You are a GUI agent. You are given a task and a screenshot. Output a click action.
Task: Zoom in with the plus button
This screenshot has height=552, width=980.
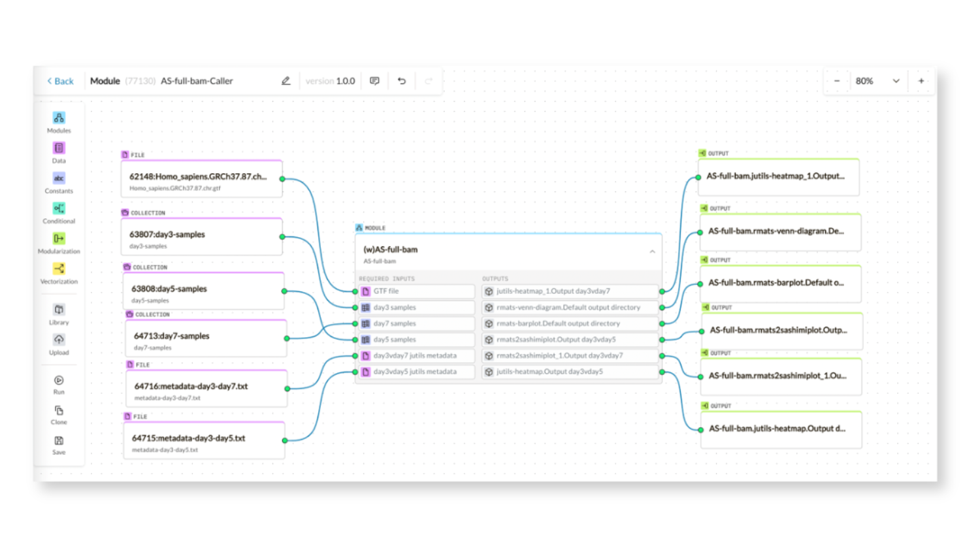coord(921,81)
